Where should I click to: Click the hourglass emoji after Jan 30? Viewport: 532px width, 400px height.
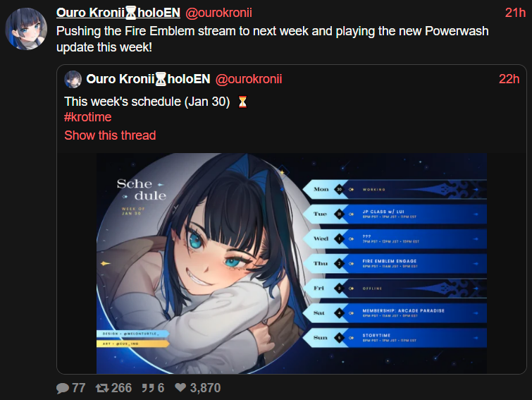tap(242, 102)
